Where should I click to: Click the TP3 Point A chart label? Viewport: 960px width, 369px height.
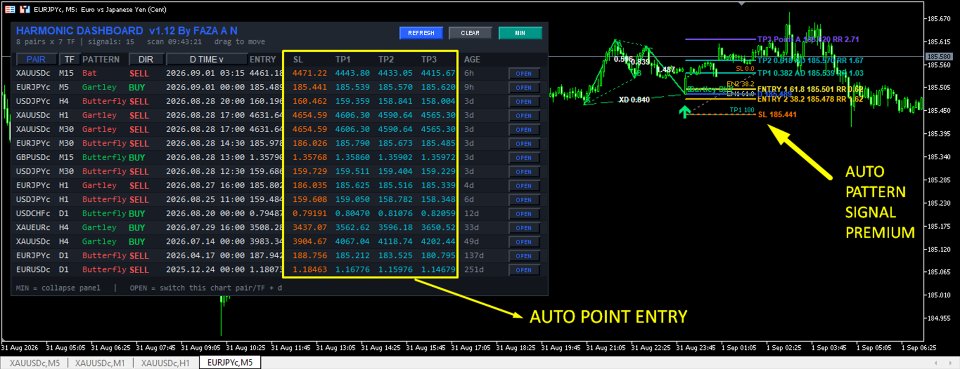808,39
